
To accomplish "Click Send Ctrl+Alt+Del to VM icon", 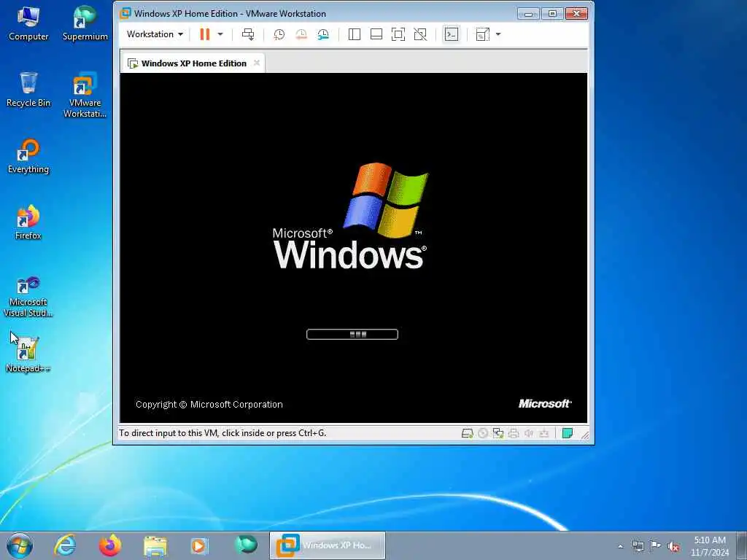I will click(248, 34).
